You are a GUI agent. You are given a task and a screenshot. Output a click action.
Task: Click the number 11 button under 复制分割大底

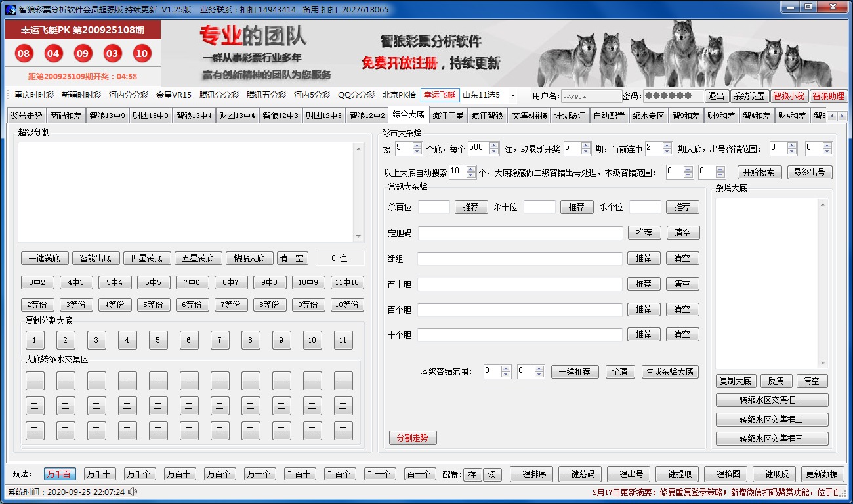[x=343, y=340]
